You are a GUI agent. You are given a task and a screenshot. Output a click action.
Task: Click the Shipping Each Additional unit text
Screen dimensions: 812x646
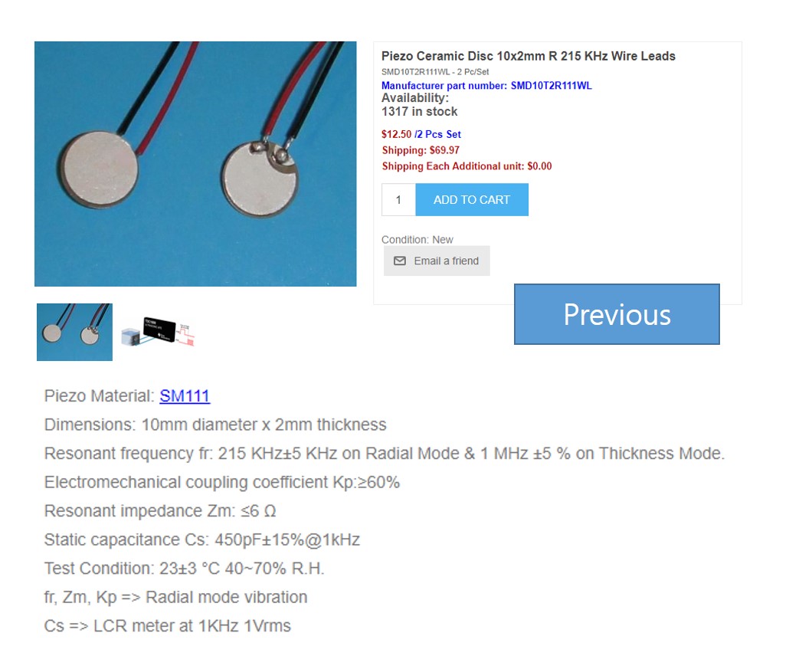tap(467, 166)
